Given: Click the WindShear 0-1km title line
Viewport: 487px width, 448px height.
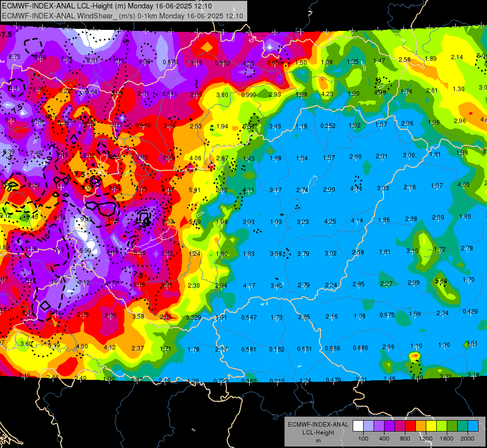Looking at the screenshot, I should pos(122,16).
